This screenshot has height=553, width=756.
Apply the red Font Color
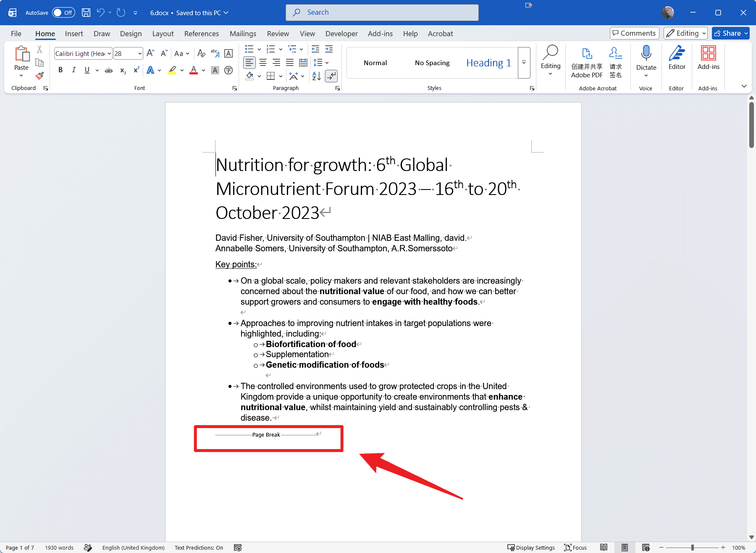tap(194, 70)
